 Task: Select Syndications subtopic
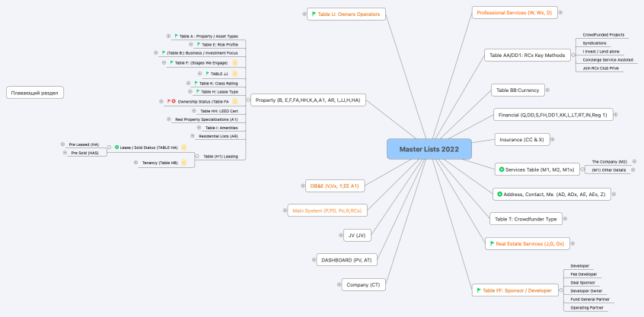[x=595, y=43]
